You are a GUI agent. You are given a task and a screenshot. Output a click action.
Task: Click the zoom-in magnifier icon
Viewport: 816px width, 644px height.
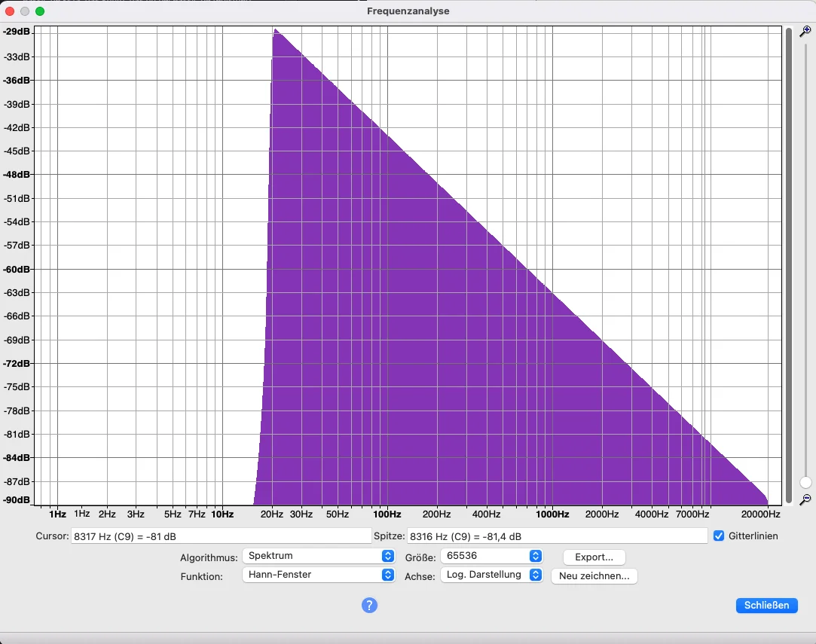tap(805, 32)
